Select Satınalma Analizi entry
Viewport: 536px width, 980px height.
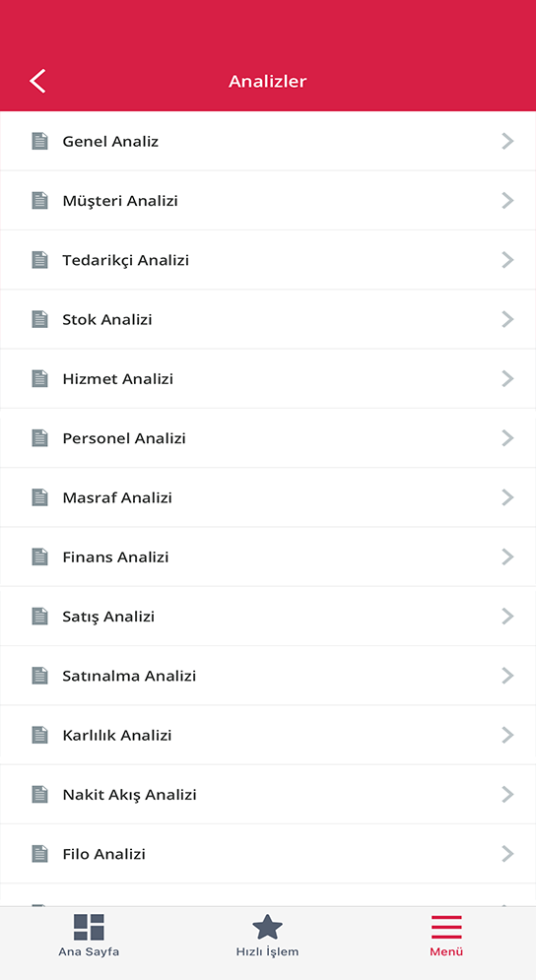268,676
